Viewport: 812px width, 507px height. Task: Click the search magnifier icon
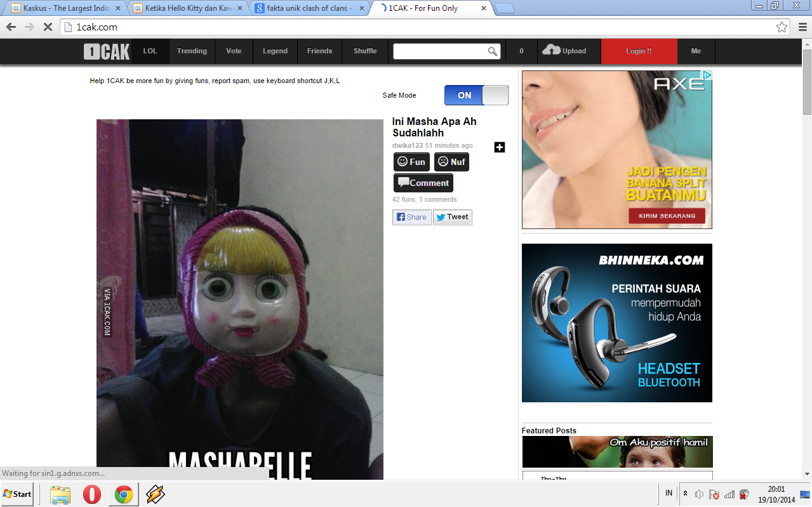click(x=493, y=51)
